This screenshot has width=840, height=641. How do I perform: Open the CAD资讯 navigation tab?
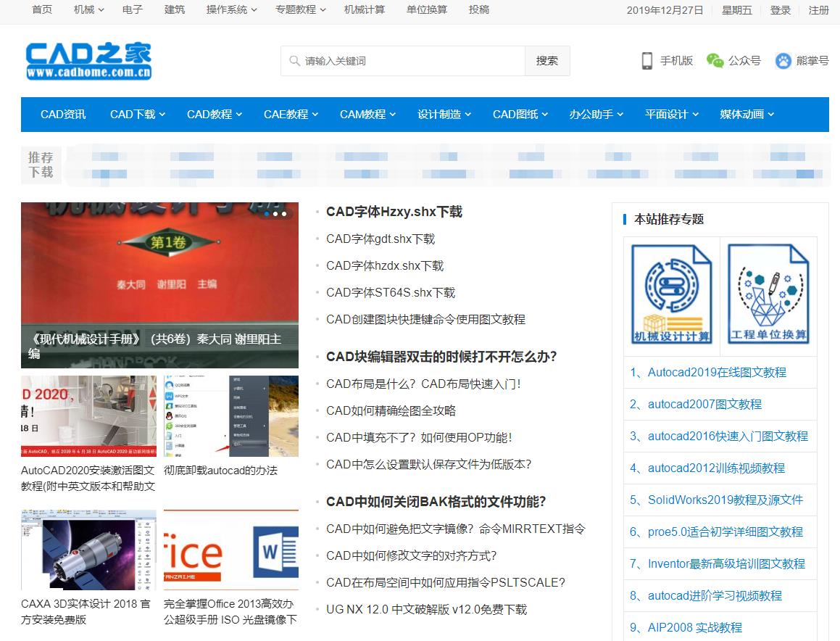click(x=62, y=114)
